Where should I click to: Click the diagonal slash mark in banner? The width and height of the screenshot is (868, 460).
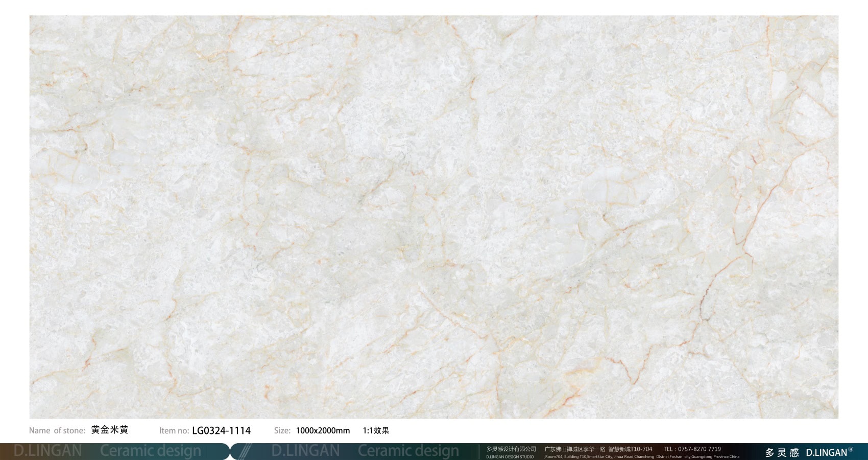click(245, 451)
